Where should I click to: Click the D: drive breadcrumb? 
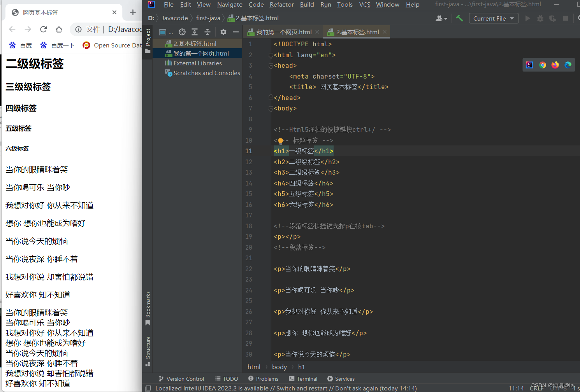(151, 18)
